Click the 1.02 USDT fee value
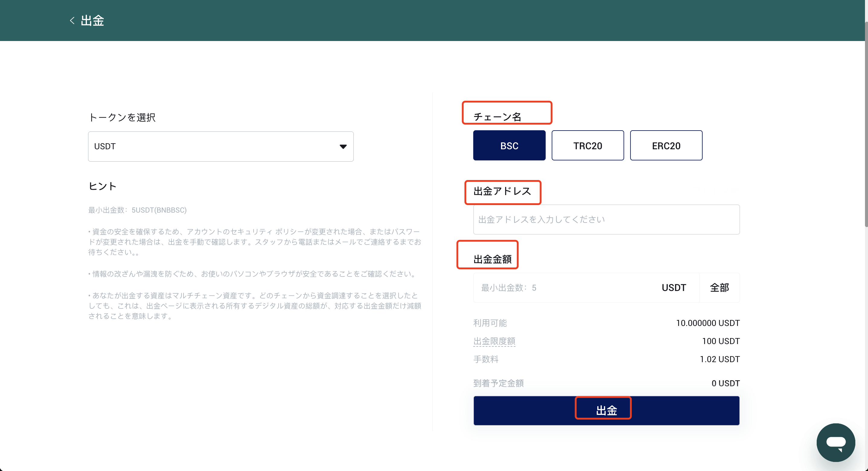This screenshot has width=868, height=471. (720, 359)
